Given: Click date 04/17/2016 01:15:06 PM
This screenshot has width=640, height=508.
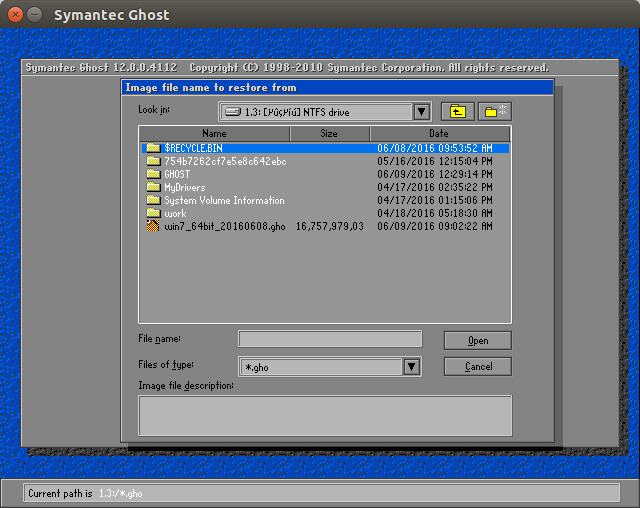Looking at the screenshot, I should (x=435, y=200).
